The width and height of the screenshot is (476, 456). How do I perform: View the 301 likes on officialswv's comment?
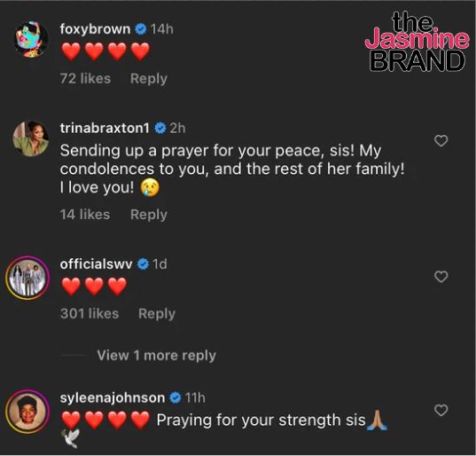tap(90, 314)
